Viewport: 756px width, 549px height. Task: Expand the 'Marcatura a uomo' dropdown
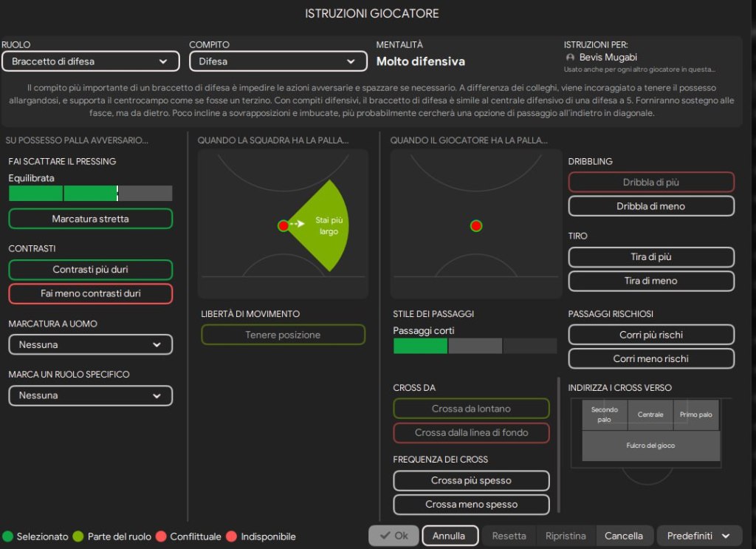(90, 344)
